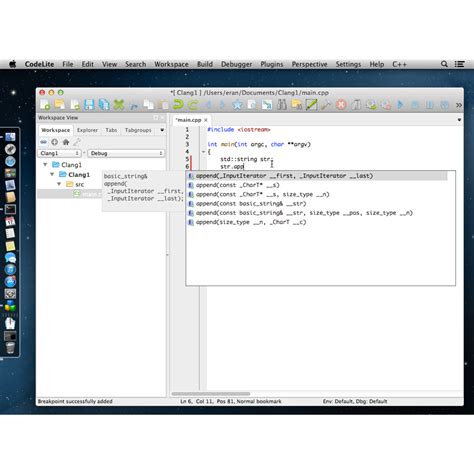Click the Open file folder icon
This screenshot has height=474, width=474.
pos(60,105)
